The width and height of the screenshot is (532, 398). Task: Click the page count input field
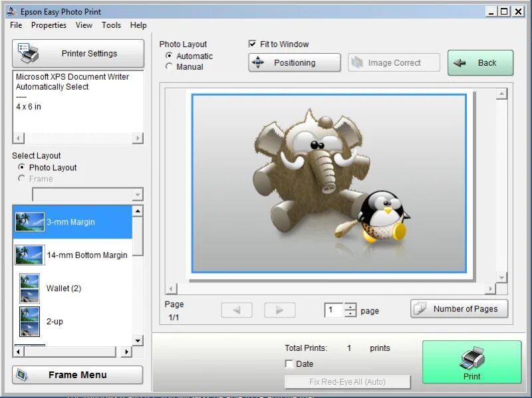click(x=334, y=310)
